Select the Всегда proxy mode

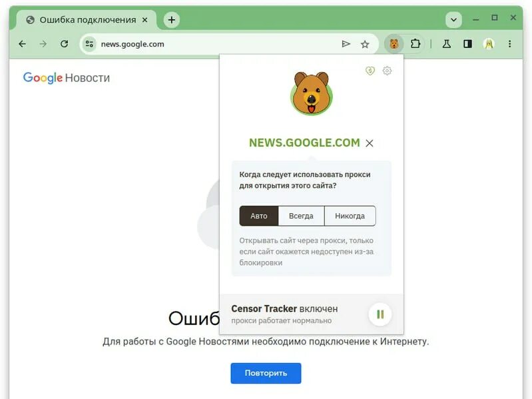tap(301, 216)
